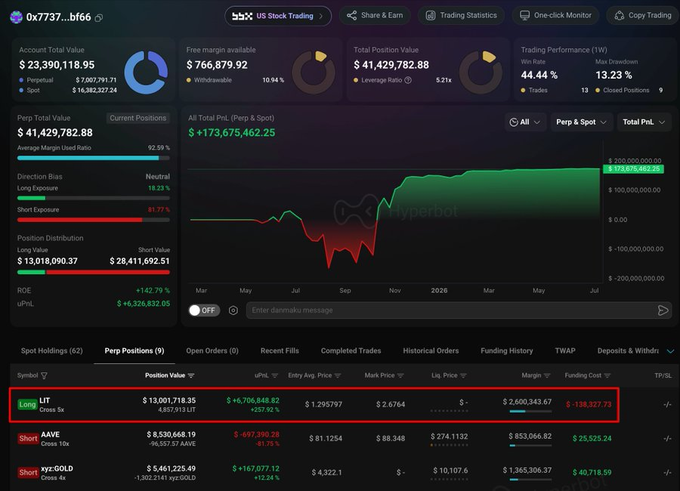Switch to Completed Trades tab
The width and height of the screenshot is (680, 491).
coord(351,350)
